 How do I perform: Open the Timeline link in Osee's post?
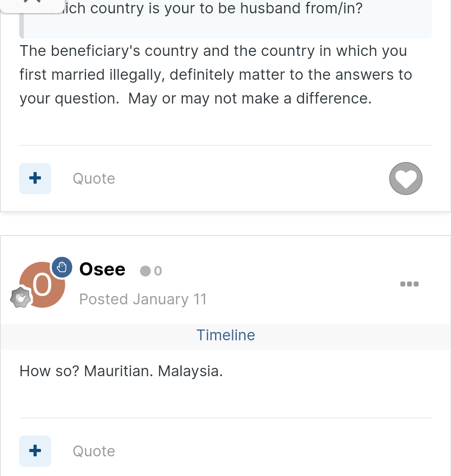tap(225, 335)
